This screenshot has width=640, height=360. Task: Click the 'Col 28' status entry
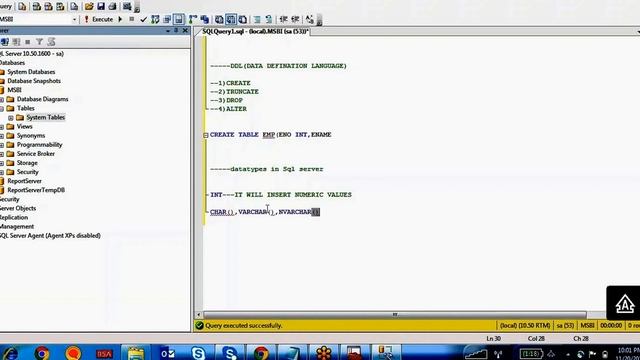[536, 339]
